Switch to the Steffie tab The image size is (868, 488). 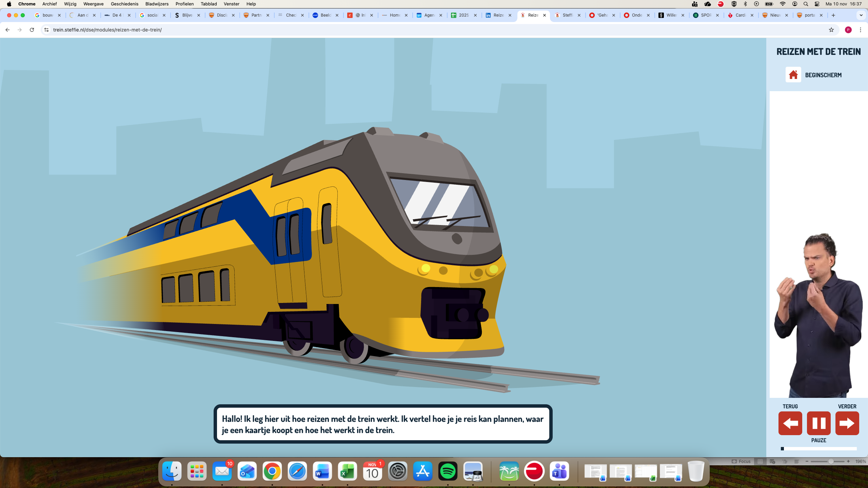567,15
